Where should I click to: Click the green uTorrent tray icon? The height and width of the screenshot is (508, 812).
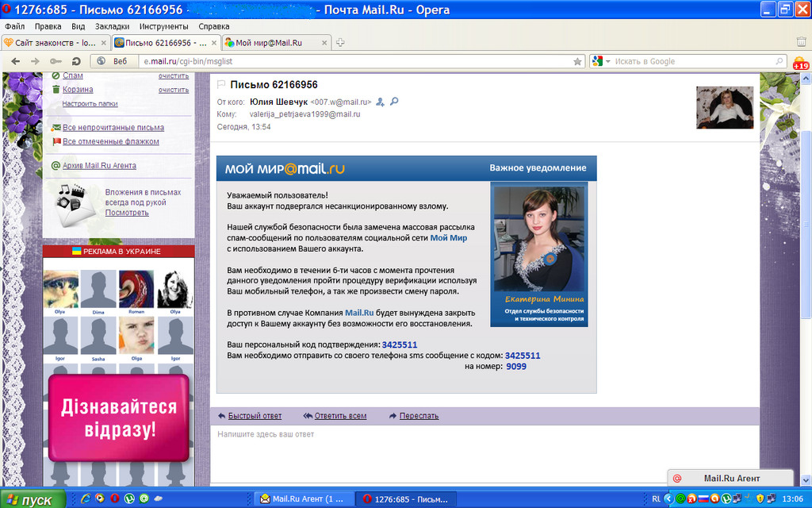(x=726, y=498)
